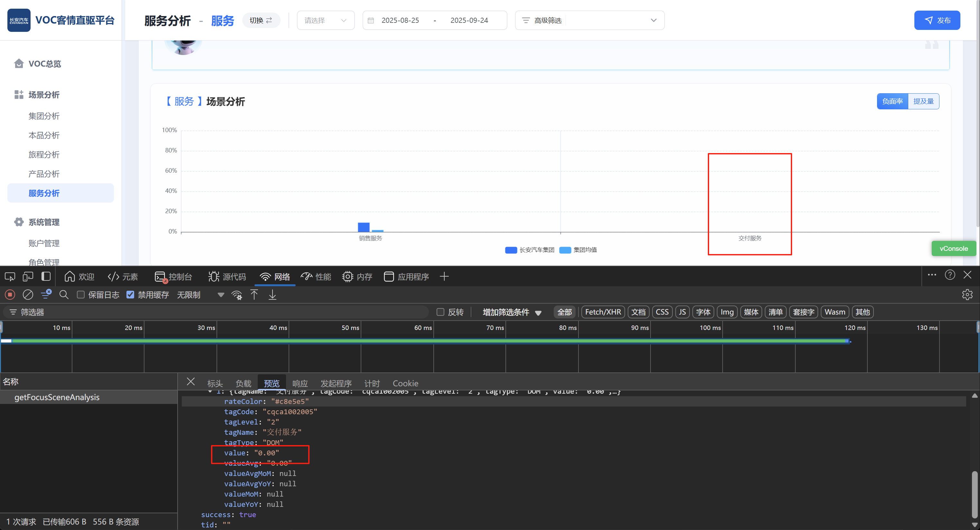Uncheck the 禁用缓存 checkbox
Image resolution: width=980 pixels, height=530 pixels.
(x=130, y=295)
